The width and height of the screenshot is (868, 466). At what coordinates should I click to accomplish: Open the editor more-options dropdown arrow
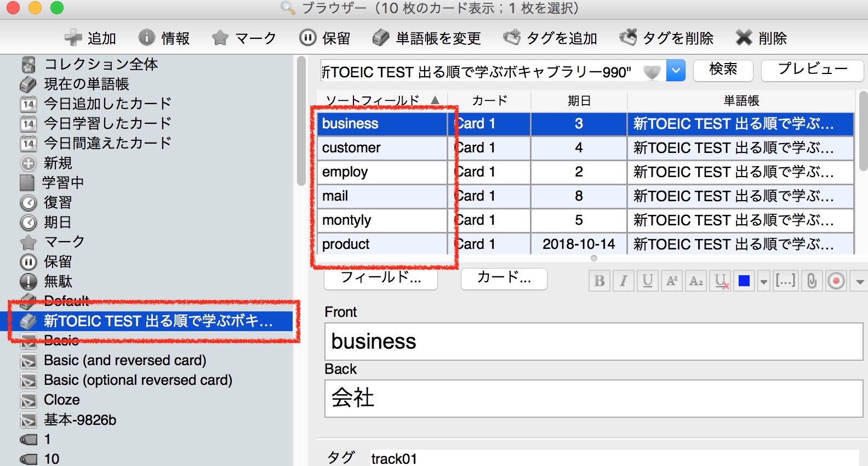click(x=860, y=282)
